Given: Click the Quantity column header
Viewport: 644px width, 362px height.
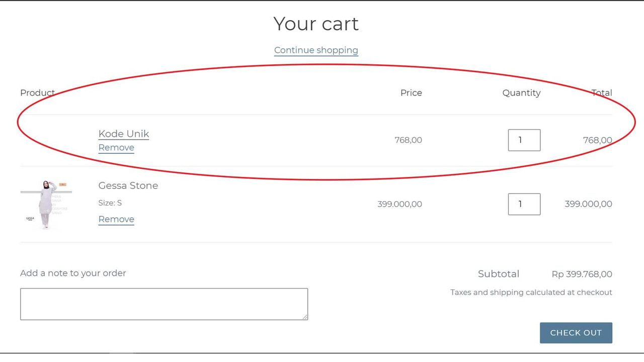Looking at the screenshot, I should pyautogui.click(x=521, y=93).
